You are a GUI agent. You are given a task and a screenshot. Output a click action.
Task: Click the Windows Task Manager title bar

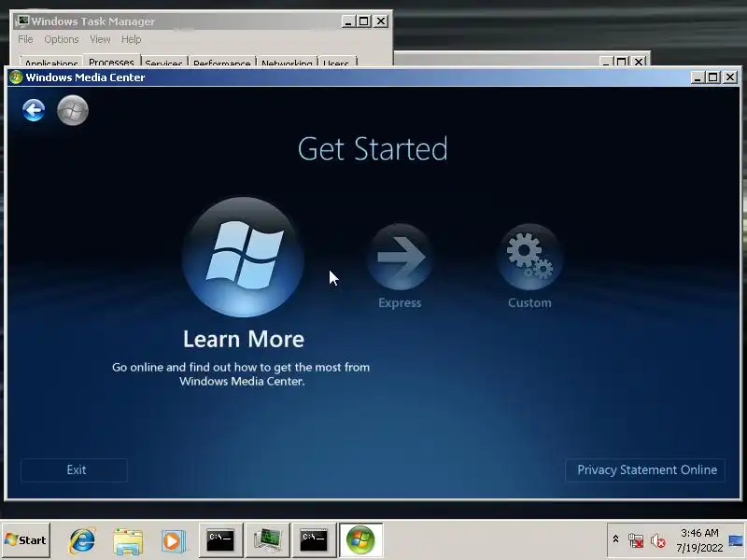(176, 21)
